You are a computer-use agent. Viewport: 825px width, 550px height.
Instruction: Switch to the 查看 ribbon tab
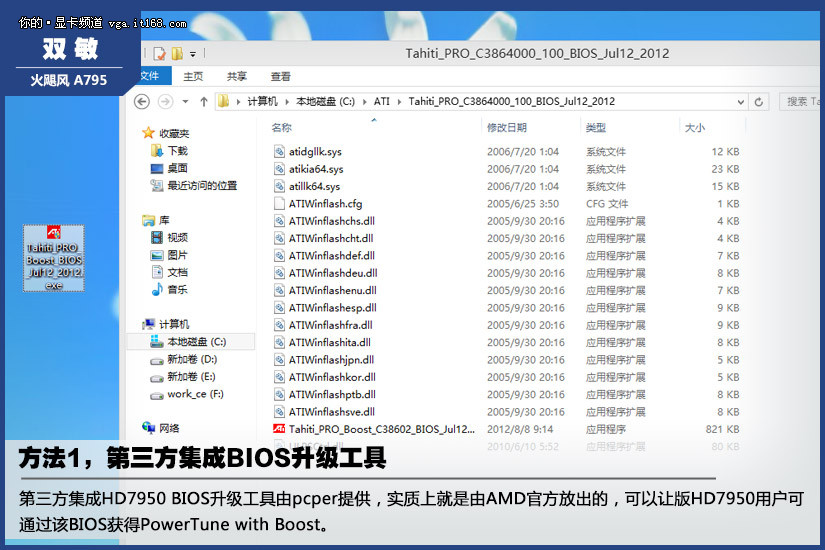(x=281, y=76)
